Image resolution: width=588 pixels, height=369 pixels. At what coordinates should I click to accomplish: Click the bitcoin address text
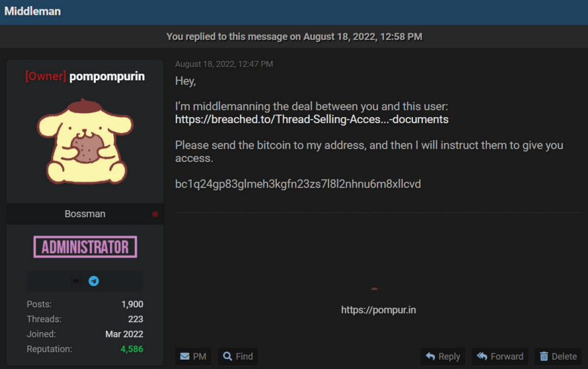(x=298, y=184)
